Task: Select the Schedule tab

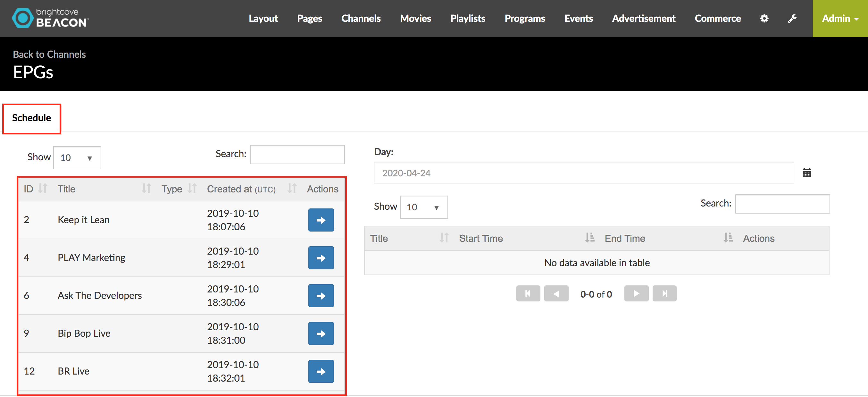Action: coord(31,118)
